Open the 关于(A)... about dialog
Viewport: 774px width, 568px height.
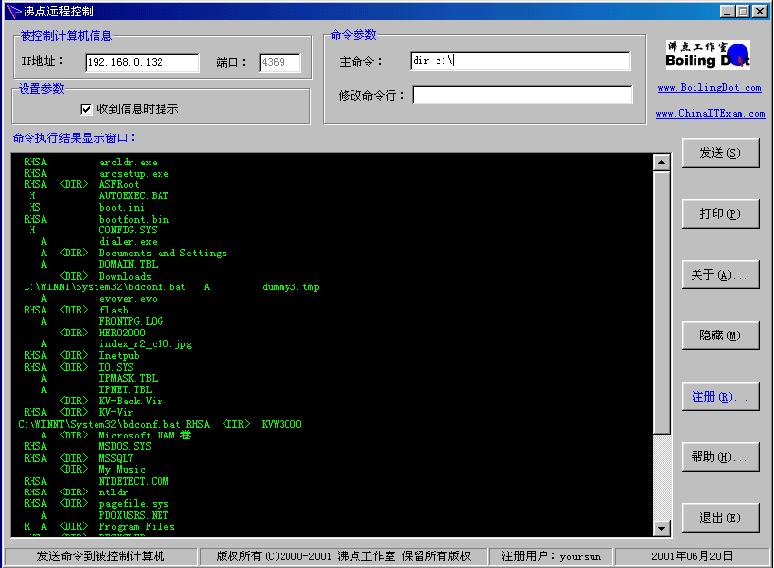(720, 275)
